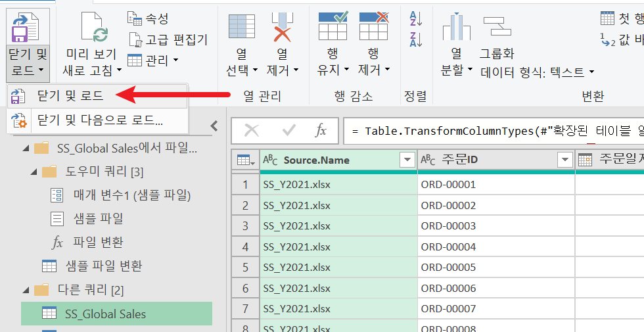644x332 pixels.
Task: Sort ascending with the A-Z icon
Action: 415,19
